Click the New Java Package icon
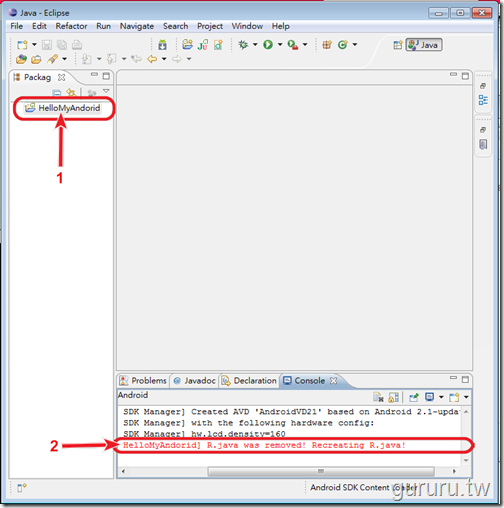 (x=327, y=45)
